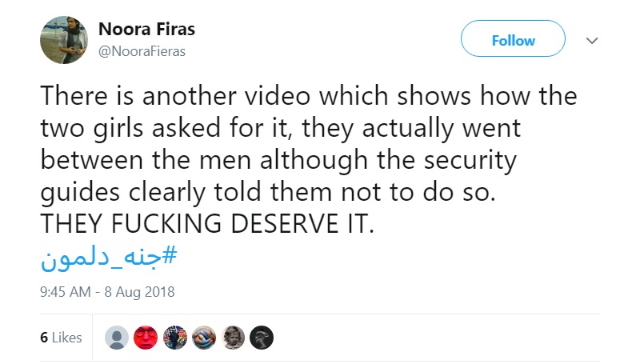
Task: Expand the tweet options chevron
Action: pyautogui.click(x=592, y=40)
